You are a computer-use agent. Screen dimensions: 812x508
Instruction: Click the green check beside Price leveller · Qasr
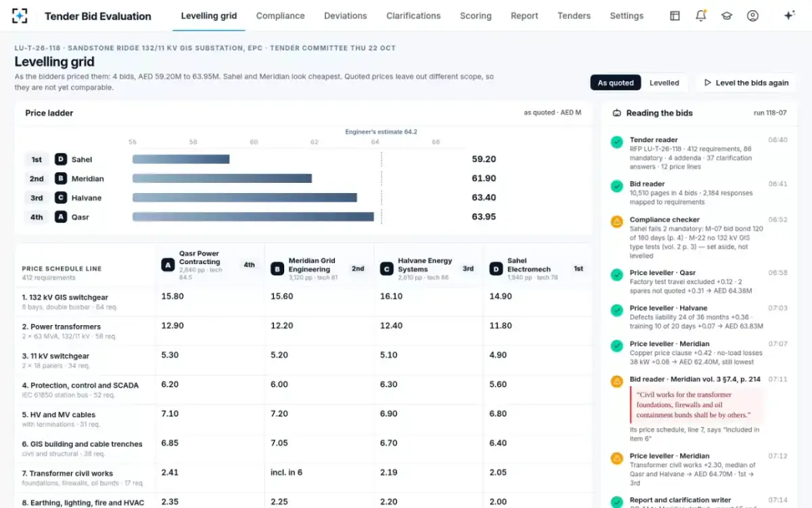pyautogui.click(x=616, y=274)
